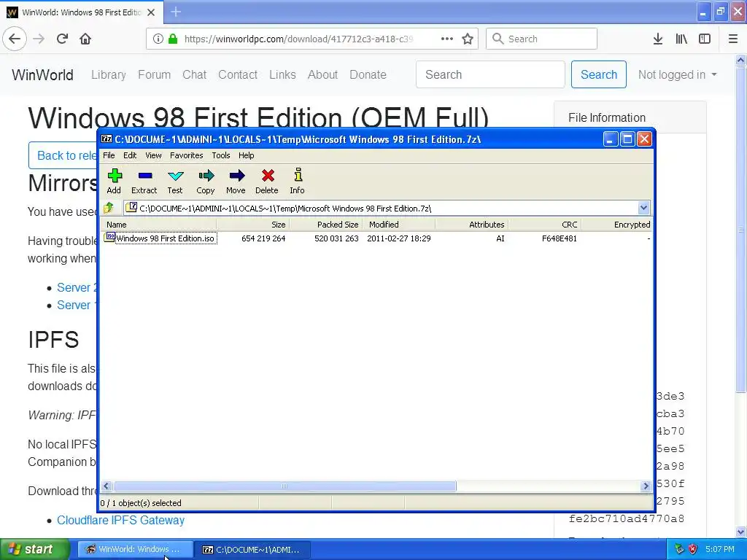Open Firefox Library icon
The width and height of the screenshot is (747, 560).
click(x=681, y=39)
